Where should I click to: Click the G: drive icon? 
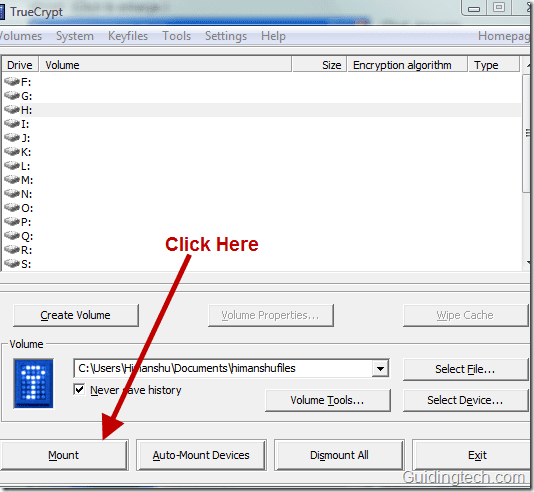coord(12,96)
